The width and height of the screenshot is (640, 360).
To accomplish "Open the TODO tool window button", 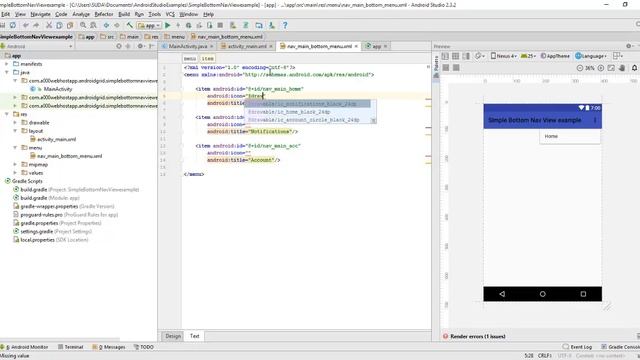I will coord(144,347).
